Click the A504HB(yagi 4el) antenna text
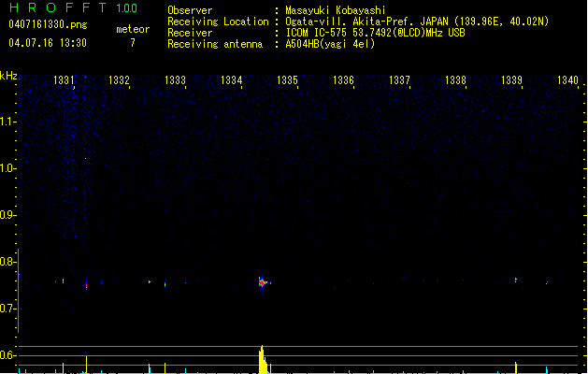This screenshot has height=374, width=588. [330, 44]
